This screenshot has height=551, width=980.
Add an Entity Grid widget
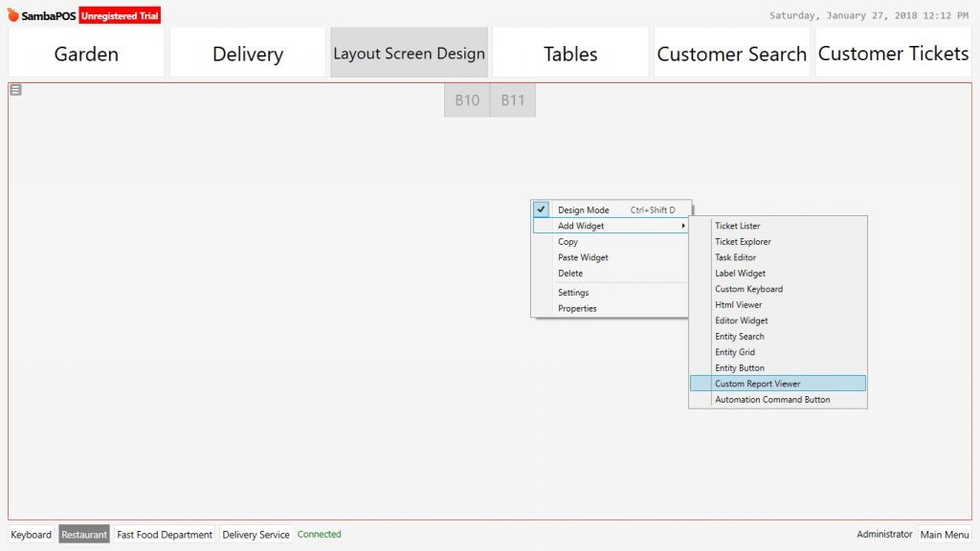click(x=778, y=352)
